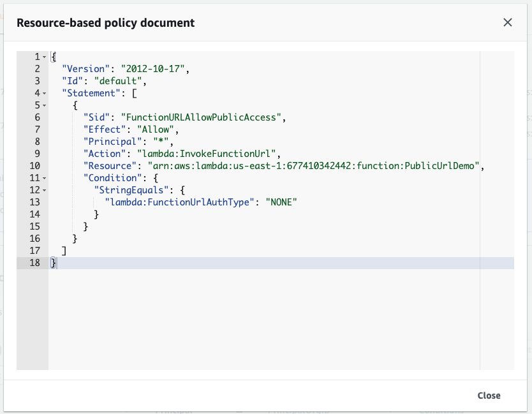Place cursor on the "2012-10-17" version value
The height and width of the screenshot is (414, 532).
point(157,68)
